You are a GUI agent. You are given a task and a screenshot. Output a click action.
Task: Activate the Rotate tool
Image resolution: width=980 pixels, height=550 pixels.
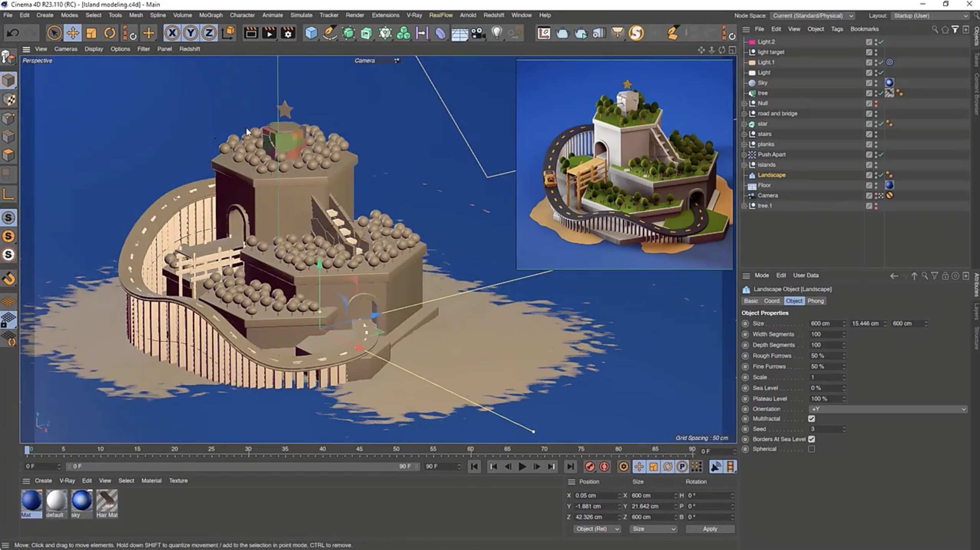[109, 33]
